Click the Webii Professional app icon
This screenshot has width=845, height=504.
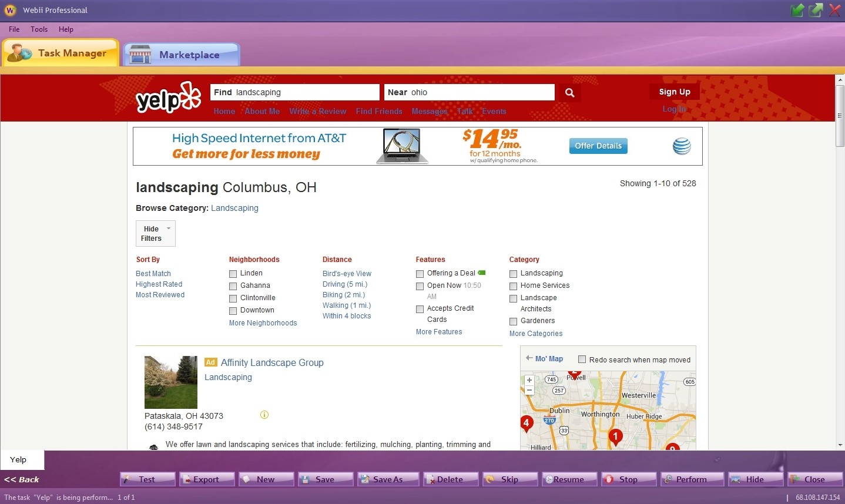tap(9, 10)
